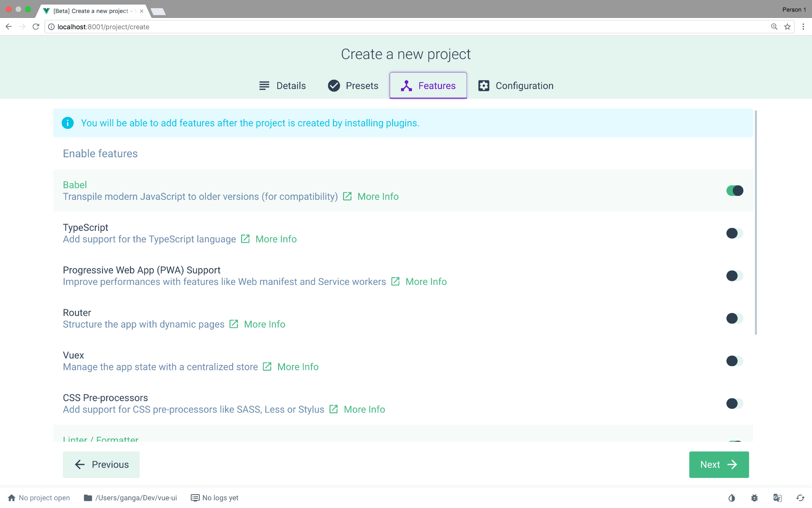Open a new browser tab
Viewport: 812px width, 508px height.
[158, 11]
